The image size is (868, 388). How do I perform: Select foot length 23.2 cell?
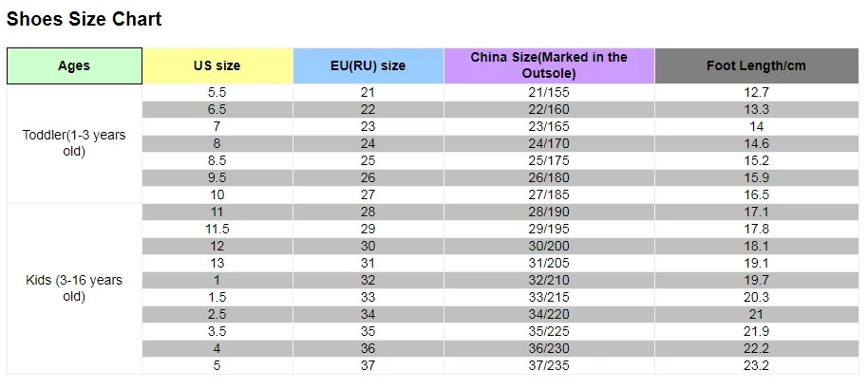pyautogui.click(x=757, y=365)
